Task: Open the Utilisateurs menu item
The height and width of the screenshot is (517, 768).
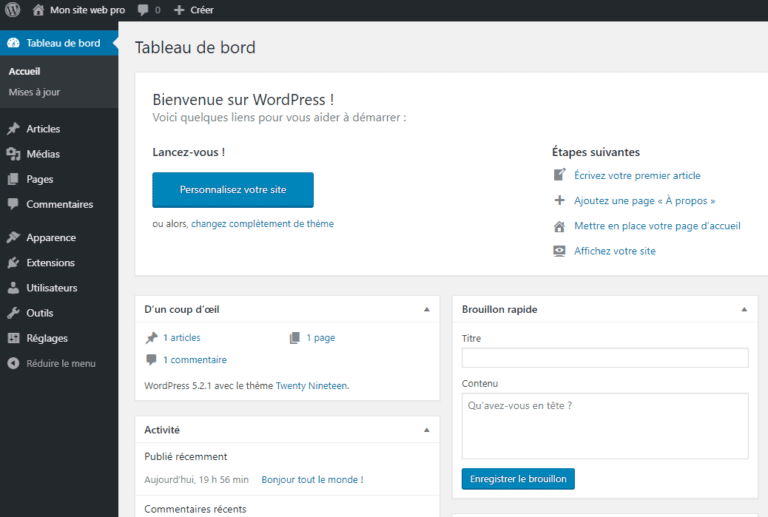Action: pyautogui.click(x=51, y=288)
